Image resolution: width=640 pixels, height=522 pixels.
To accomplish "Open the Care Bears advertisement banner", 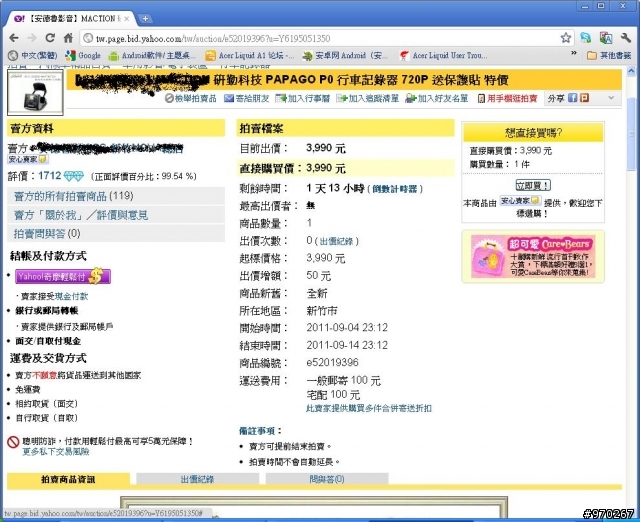I will [x=533, y=256].
